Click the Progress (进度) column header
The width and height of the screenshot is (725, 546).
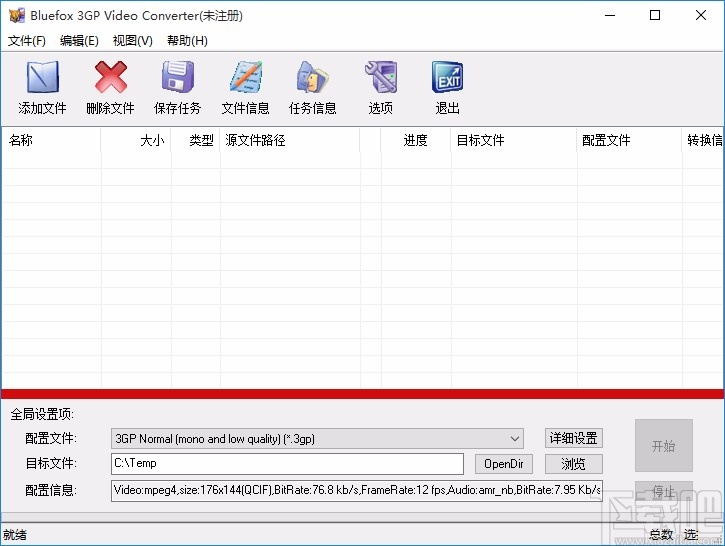coord(416,140)
